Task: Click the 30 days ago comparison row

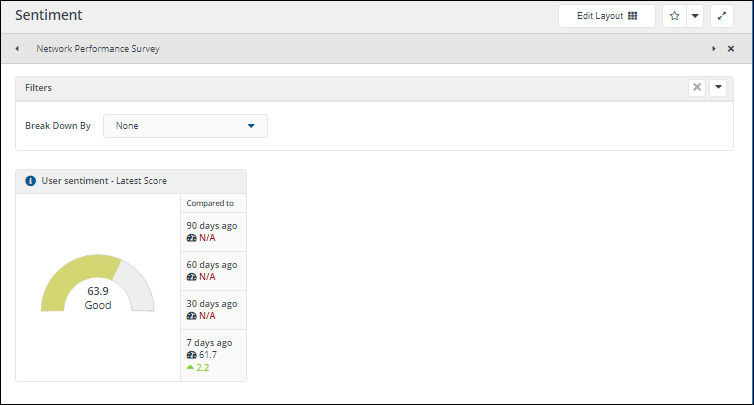Action: 212,309
